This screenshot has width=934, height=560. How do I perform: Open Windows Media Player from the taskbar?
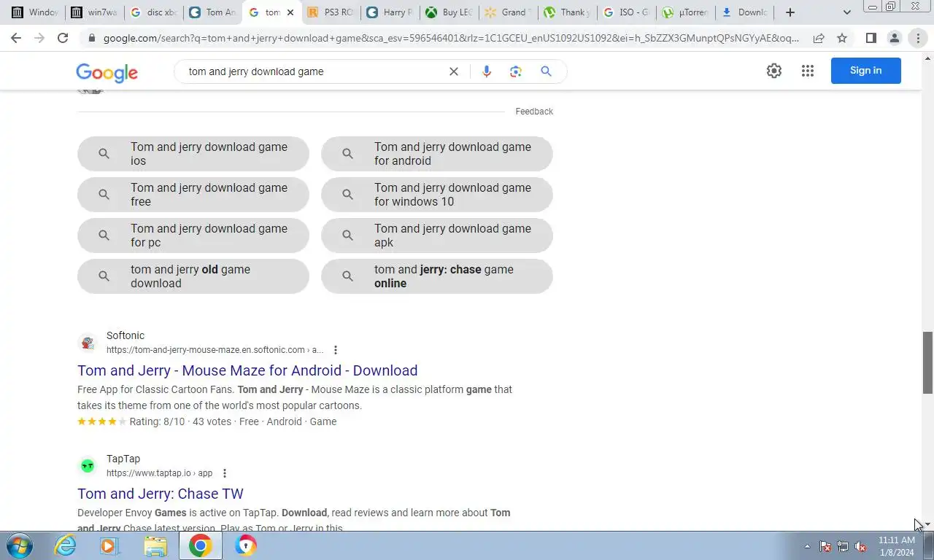(x=110, y=545)
